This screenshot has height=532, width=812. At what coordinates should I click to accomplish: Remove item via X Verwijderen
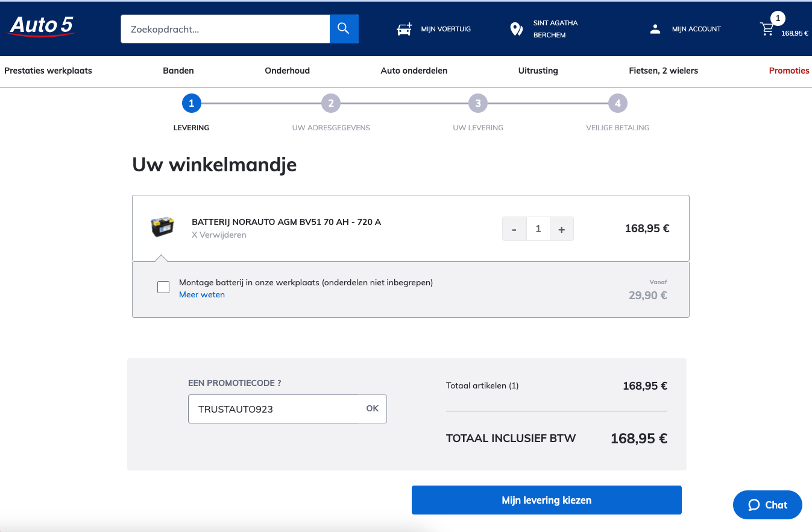click(x=219, y=235)
